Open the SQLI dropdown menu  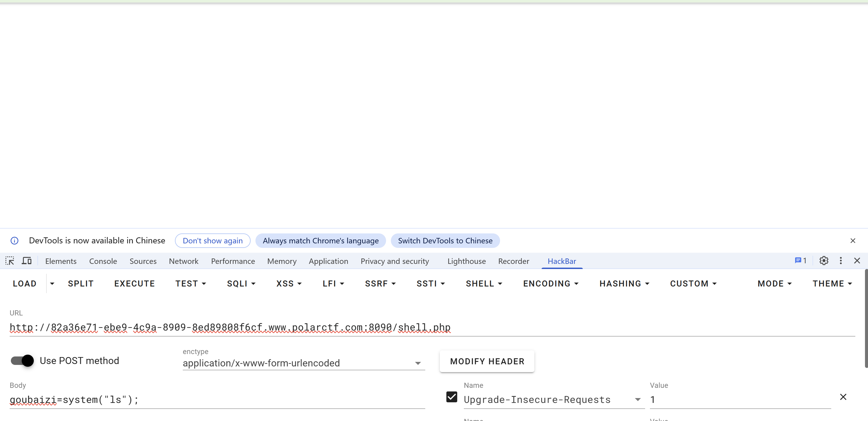[241, 283]
